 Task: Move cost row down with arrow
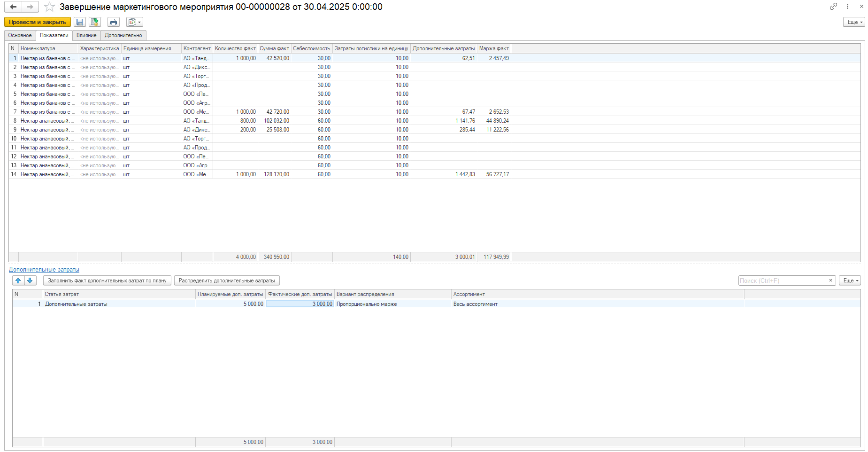click(30, 281)
